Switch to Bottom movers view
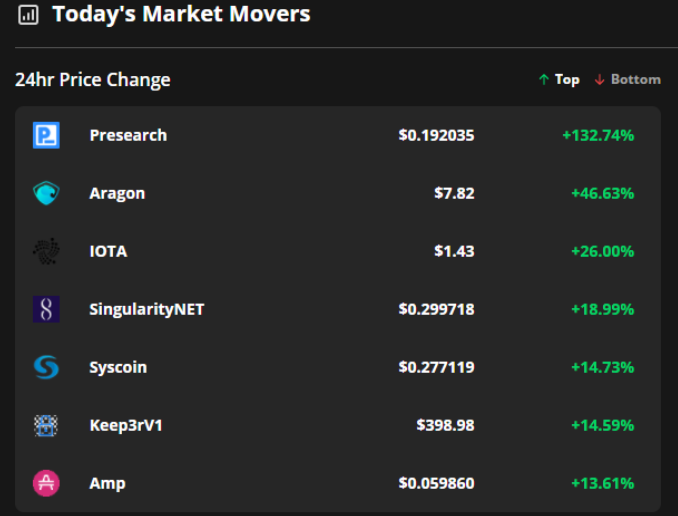678x516 pixels. 627,79
